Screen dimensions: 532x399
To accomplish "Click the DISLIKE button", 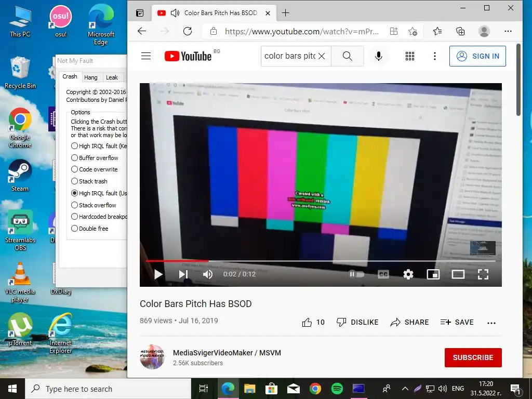I will coord(357,322).
